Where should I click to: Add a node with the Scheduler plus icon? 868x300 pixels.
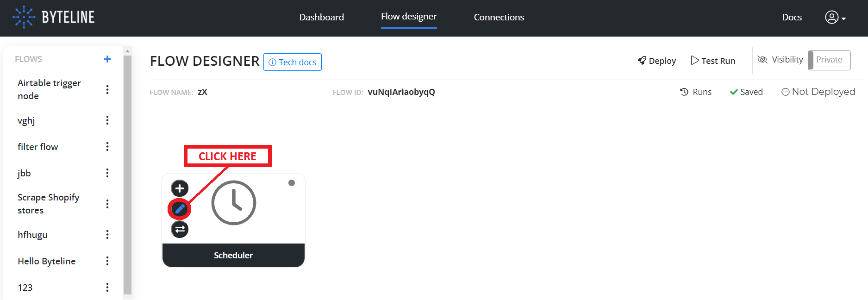point(180,188)
